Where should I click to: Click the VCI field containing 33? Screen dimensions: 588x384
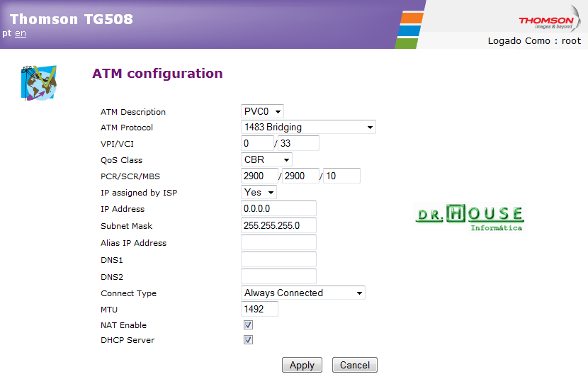(298, 143)
